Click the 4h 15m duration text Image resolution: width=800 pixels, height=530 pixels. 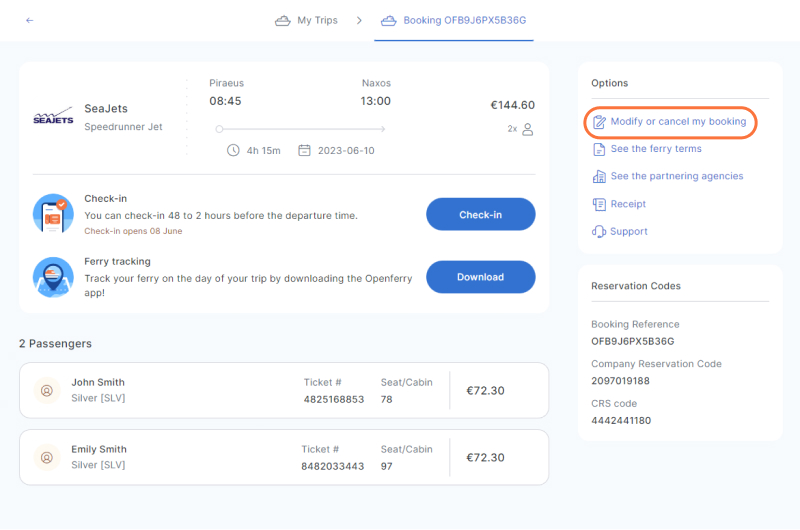click(263, 150)
